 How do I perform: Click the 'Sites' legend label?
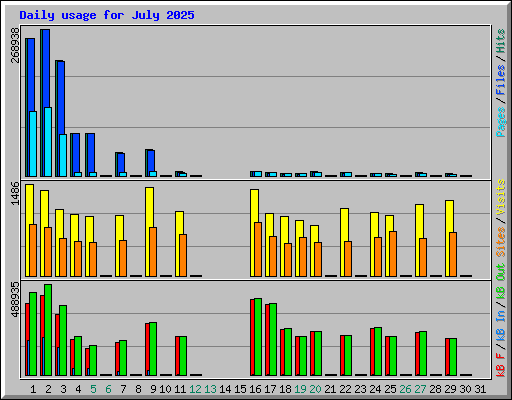pyautogui.click(x=501, y=242)
